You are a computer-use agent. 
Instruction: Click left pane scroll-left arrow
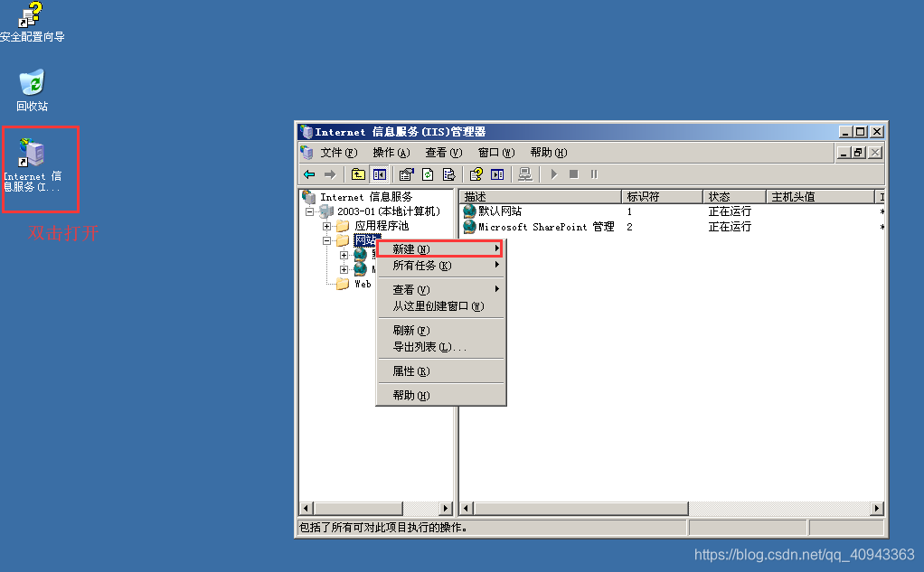click(306, 508)
